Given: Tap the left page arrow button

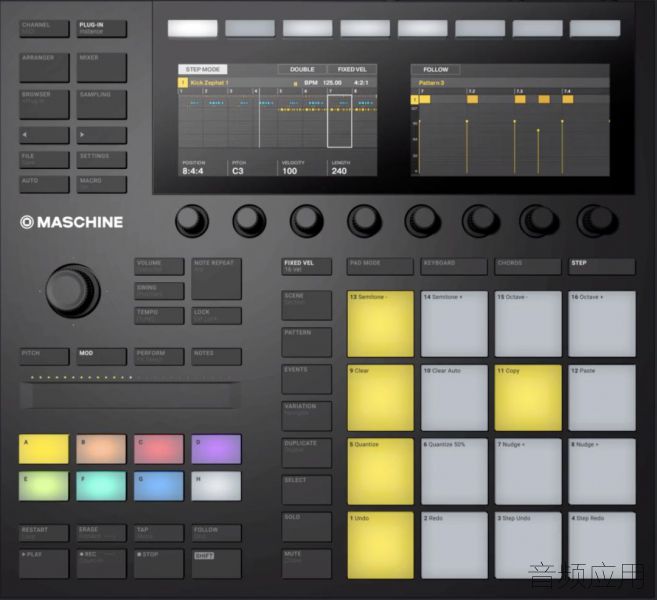Looking at the screenshot, I should pos(44,135).
